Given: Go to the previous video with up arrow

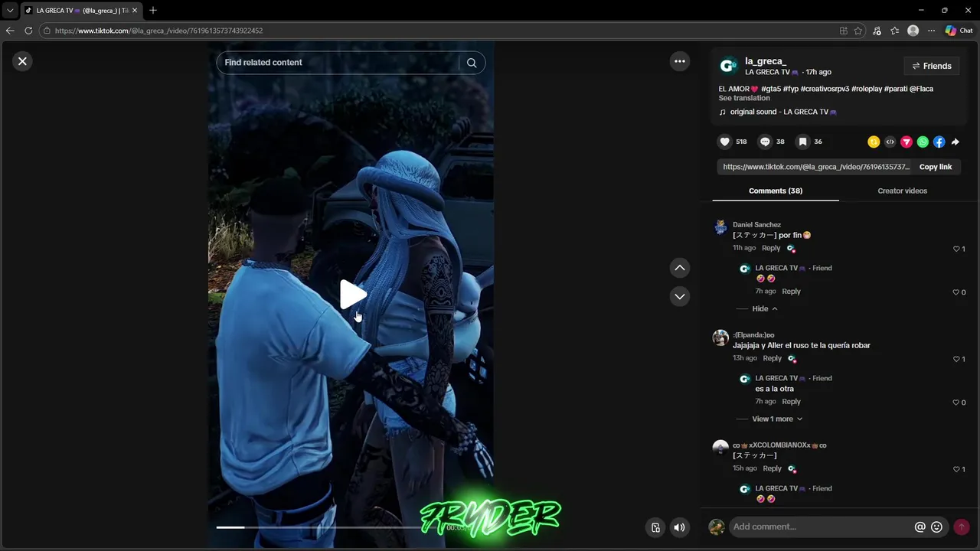Looking at the screenshot, I should 680,268.
